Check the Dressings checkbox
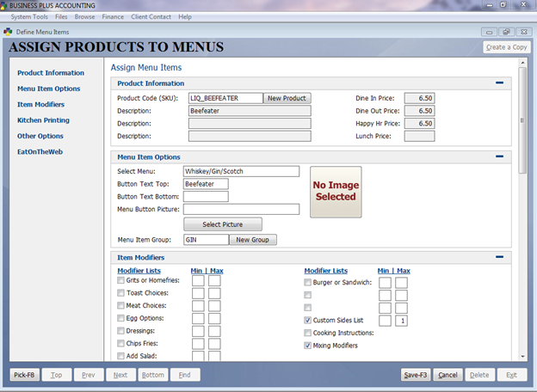537x392 pixels. coord(120,331)
